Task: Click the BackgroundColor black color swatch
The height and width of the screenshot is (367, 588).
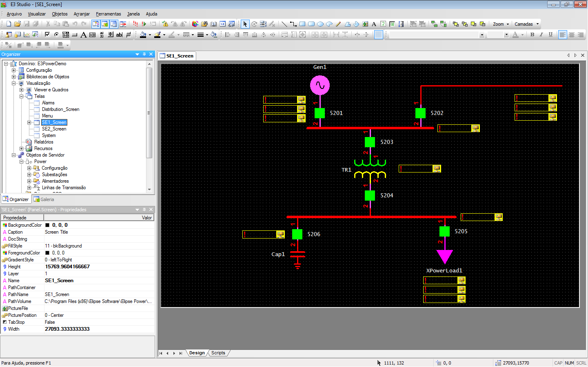Action: pyautogui.click(x=47, y=225)
